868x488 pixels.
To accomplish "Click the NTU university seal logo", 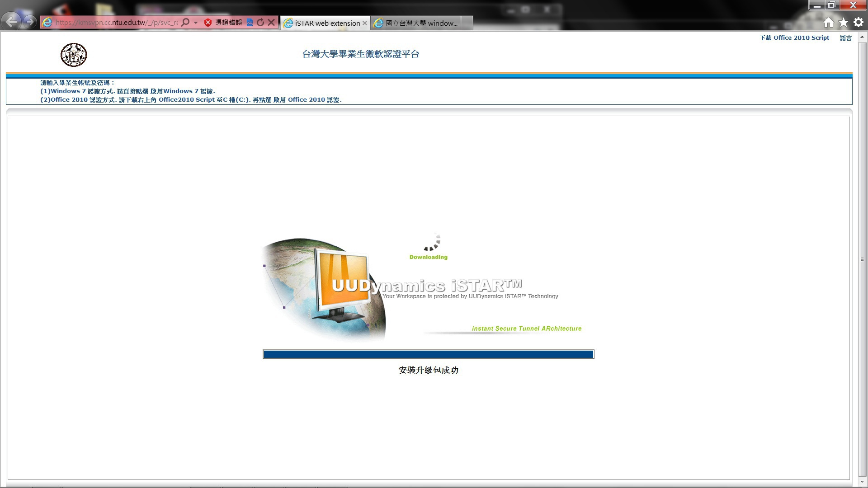I will [74, 55].
